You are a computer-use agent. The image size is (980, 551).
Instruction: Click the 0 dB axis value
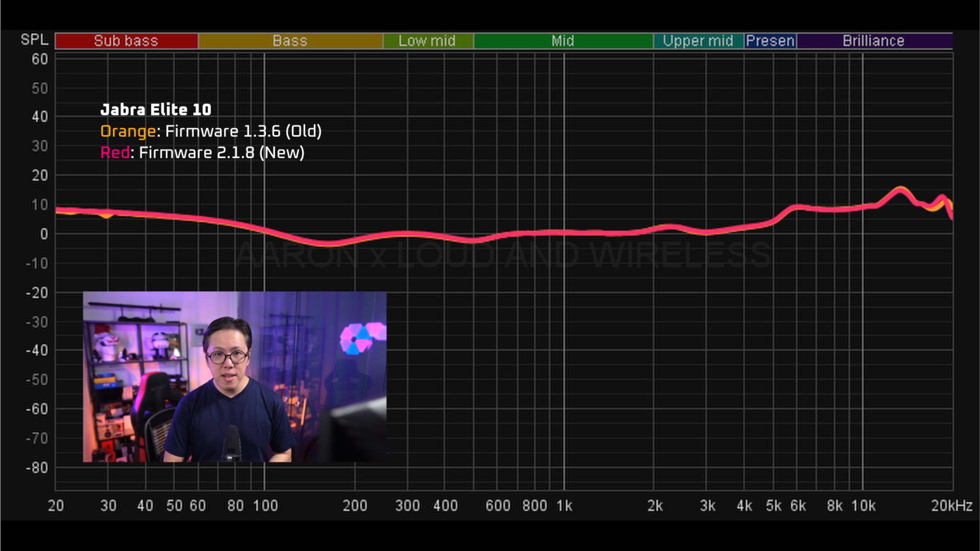pos(44,234)
